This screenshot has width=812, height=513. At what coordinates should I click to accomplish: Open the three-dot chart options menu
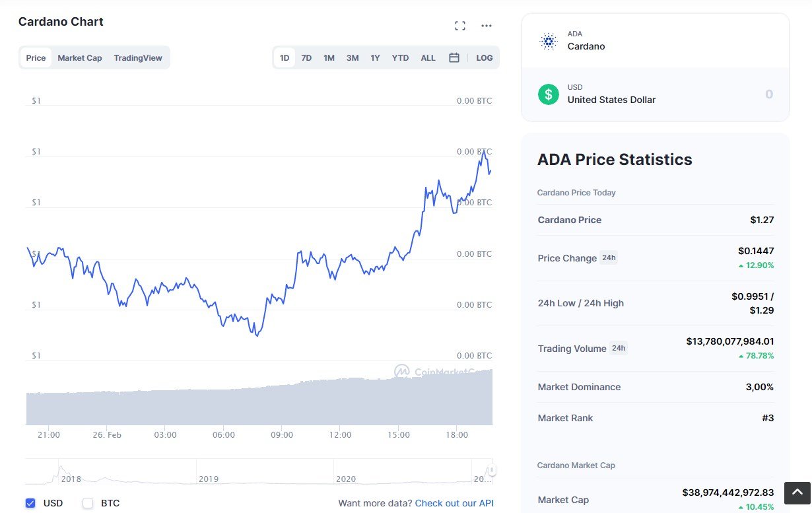(x=487, y=26)
